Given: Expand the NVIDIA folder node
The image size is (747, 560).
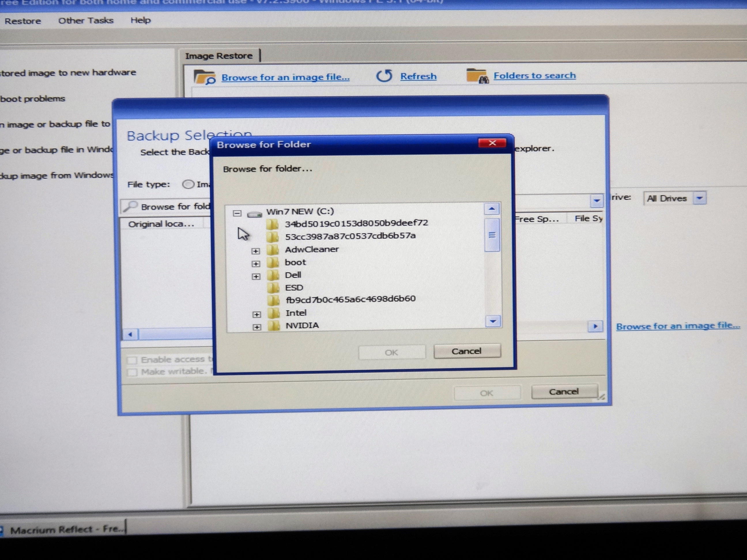Looking at the screenshot, I should tap(257, 327).
